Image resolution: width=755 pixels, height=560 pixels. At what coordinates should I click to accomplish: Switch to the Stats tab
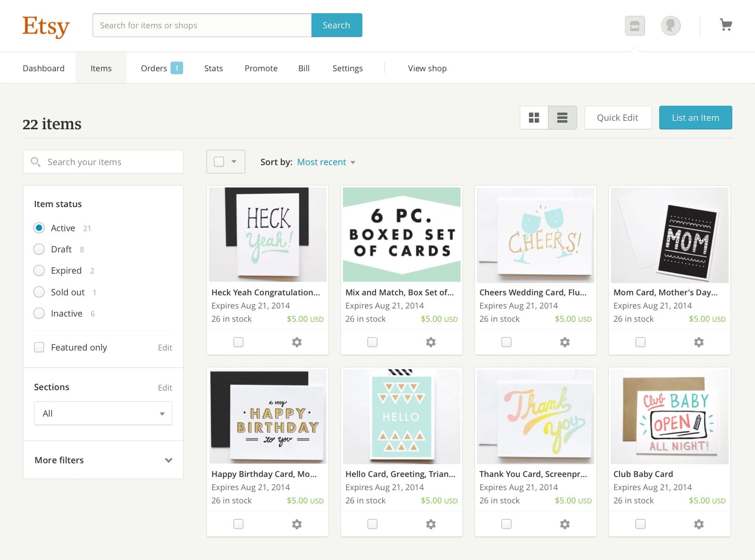coord(213,68)
